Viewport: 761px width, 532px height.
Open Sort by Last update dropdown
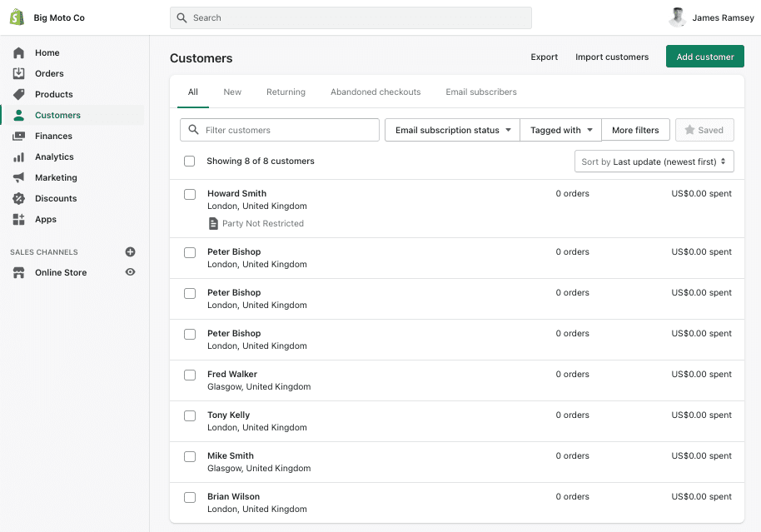click(x=654, y=162)
